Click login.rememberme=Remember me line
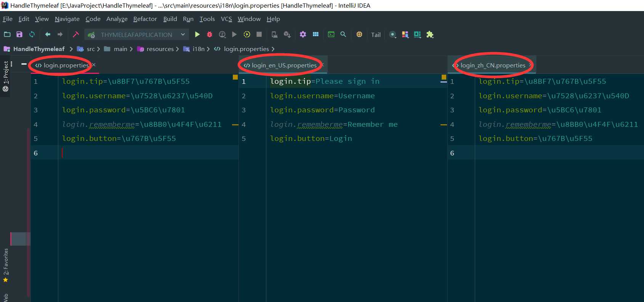The image size is (644, 302). (334, 124)
